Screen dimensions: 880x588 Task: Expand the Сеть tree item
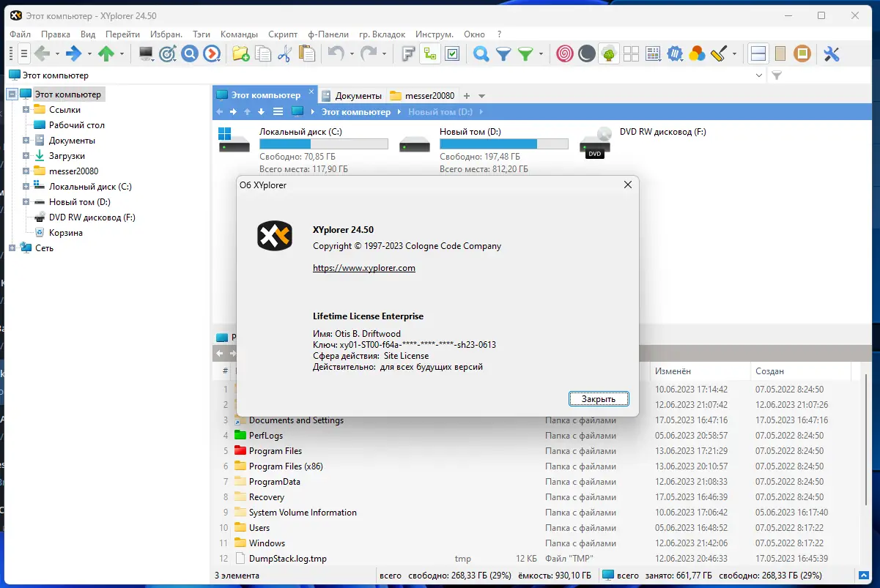click(x=12, y=248)
